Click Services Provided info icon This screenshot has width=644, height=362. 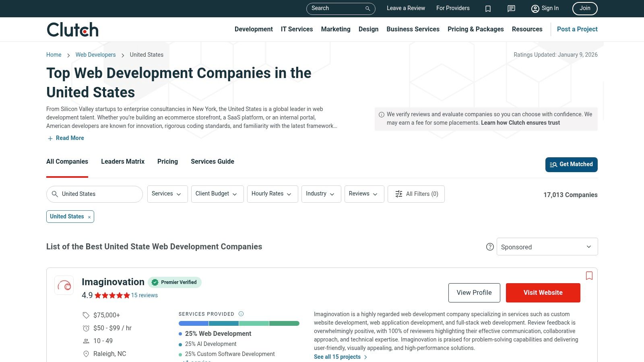tap(241, 314)
